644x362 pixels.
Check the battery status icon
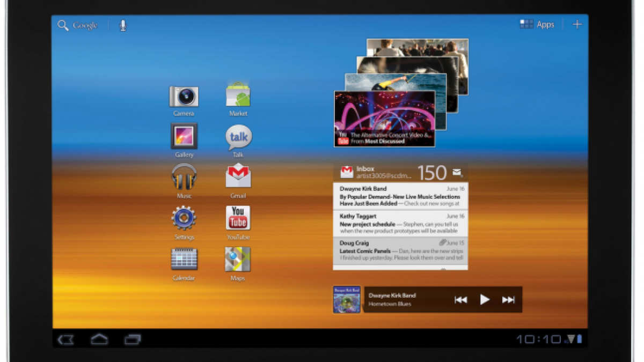(580, 339)
